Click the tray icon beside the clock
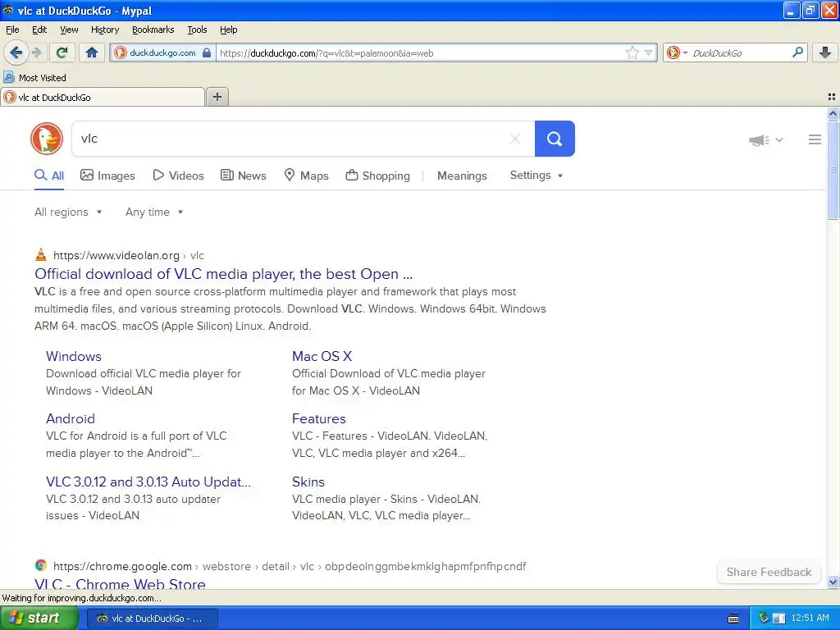The image size is (840, 630). tap(779, 619)
